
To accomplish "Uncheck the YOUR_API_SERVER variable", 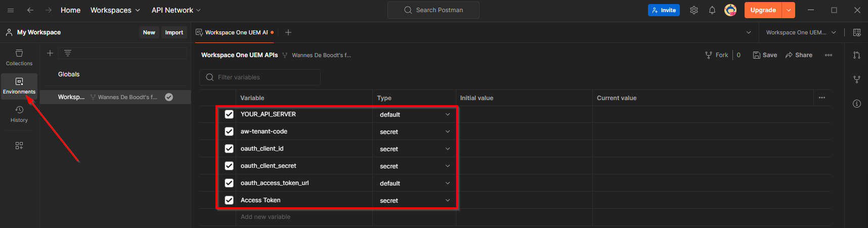I will click(229, 114).
